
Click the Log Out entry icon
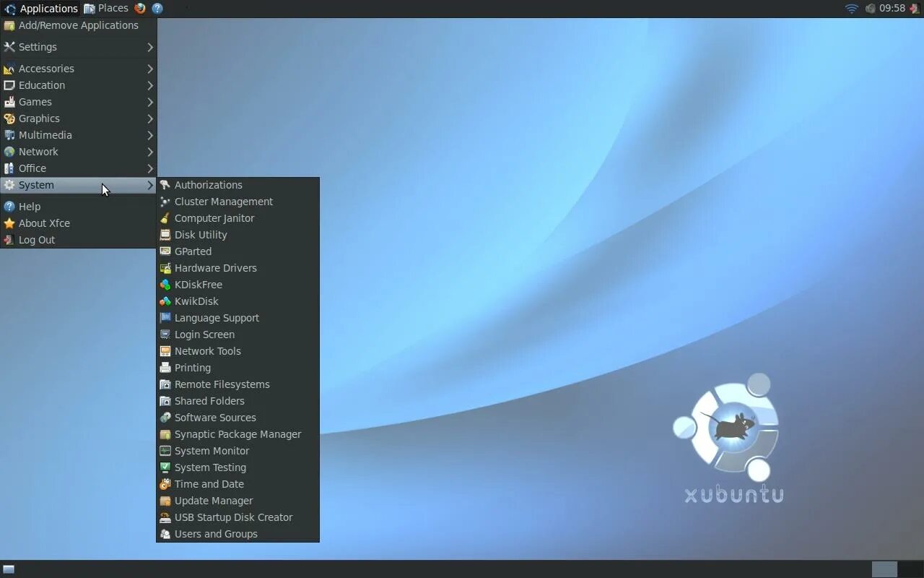tap(9, 240)
